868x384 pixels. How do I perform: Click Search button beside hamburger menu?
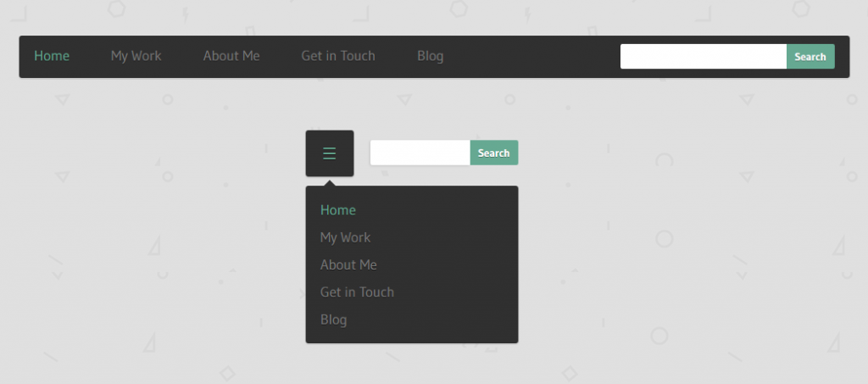(494, 153)
